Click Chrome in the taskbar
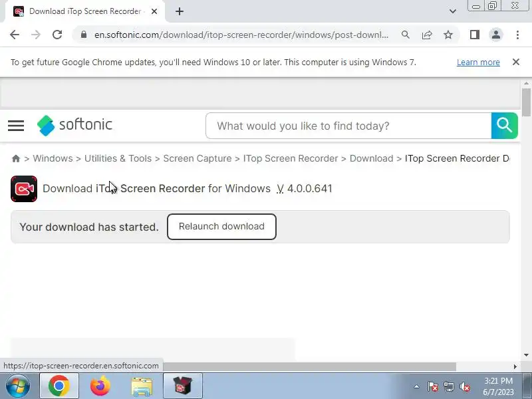This screenshot has width=532, height=399. [x=59, y=386]
